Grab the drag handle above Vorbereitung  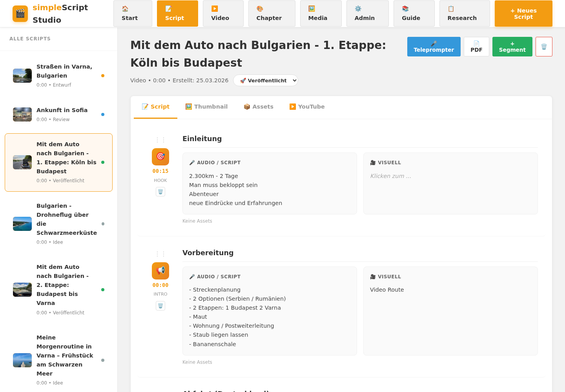(x=160, y=254)
